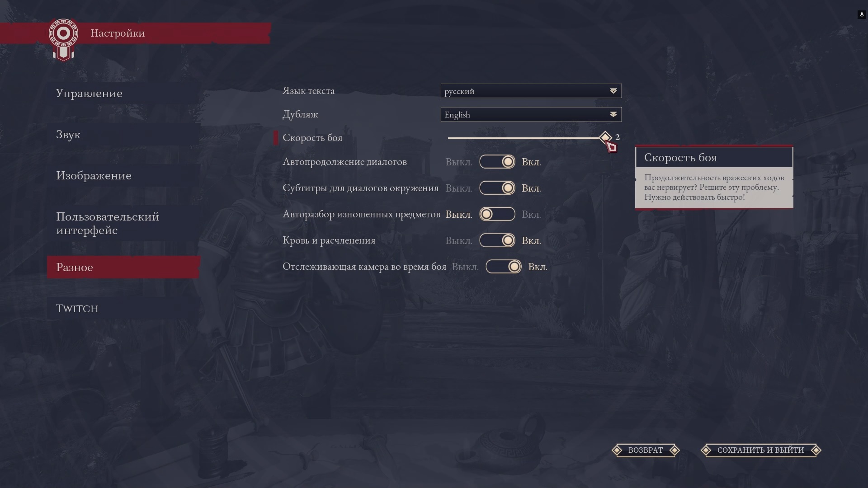Toggle Автопродолжение диалогов switch
The height and width of the screenshot is (488, 868).
click(x=497, y=162)
